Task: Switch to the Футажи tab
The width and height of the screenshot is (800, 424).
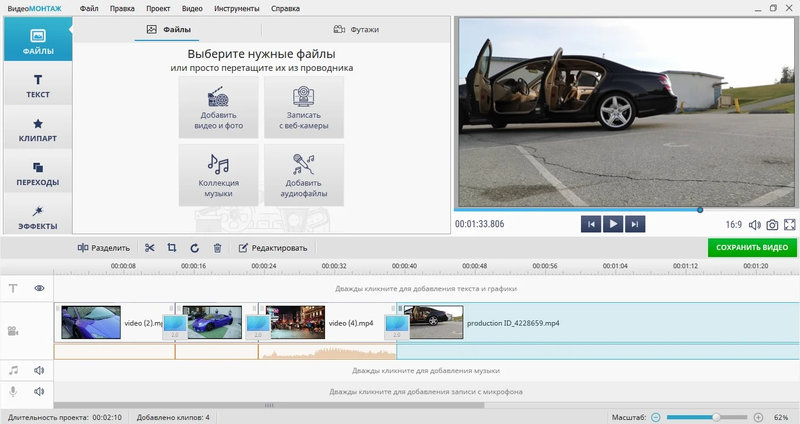Action: coord(356,30)
